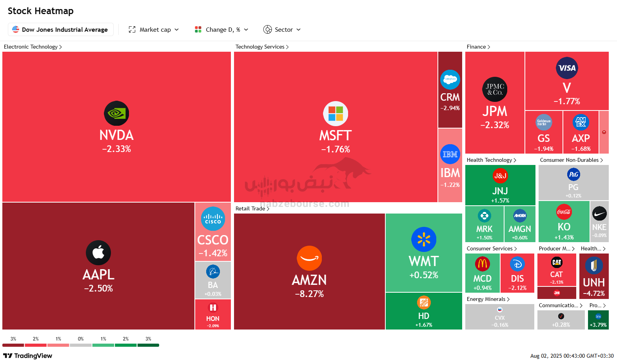Open the TradingView logo link
The width and height of the screenshot is (617, 364).
28,356
